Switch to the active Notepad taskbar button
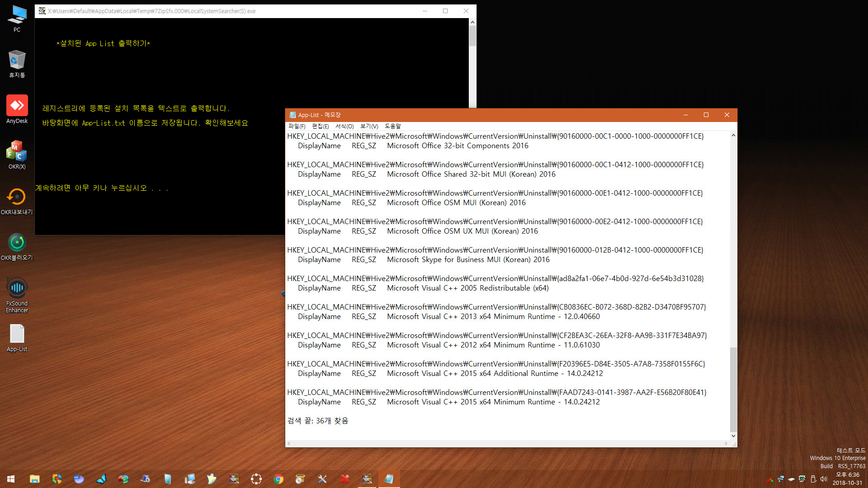The image size is (868, 488). [x=389, y=479]
